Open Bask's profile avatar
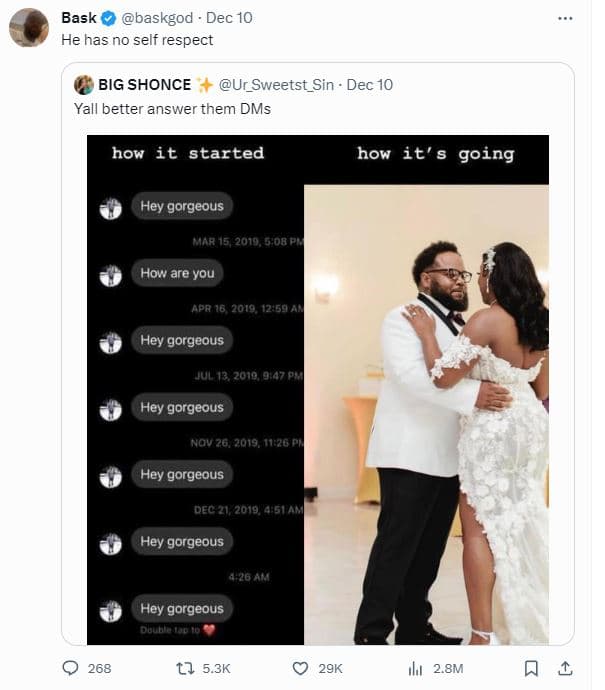The image size is (605, 690). click(29, 28)
